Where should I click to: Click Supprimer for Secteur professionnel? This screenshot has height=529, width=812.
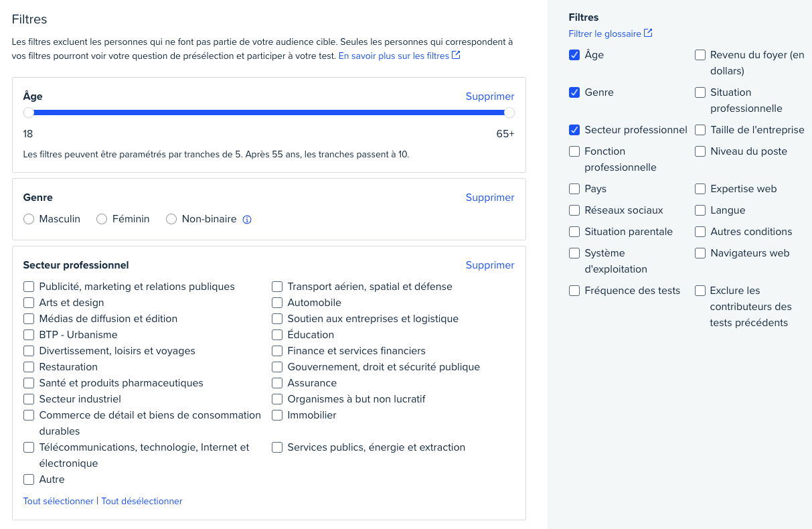pos(490,265)
